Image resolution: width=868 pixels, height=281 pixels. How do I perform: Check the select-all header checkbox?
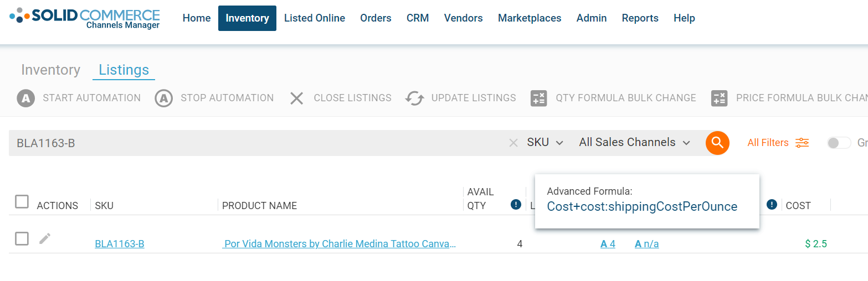22,201
